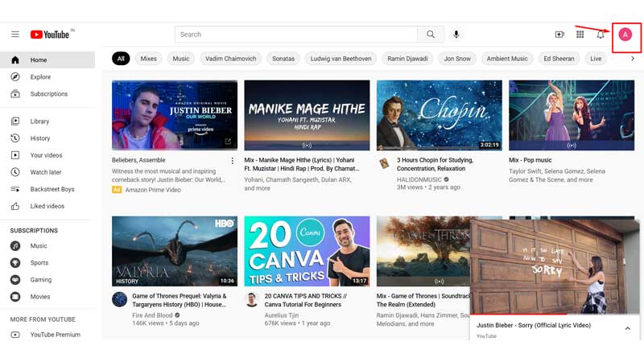Open History in sidebar
644x362 pixels.
pyautogui.click(x=47, y=138)
